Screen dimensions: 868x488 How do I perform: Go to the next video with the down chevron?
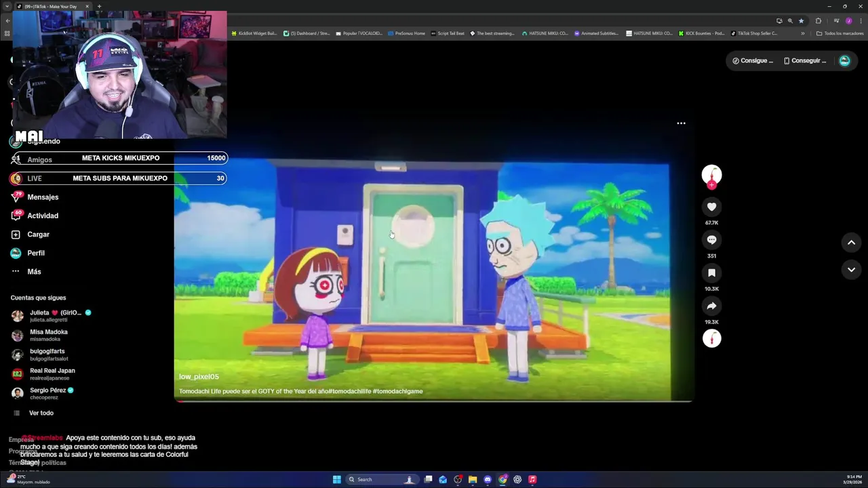coord(851,270)
